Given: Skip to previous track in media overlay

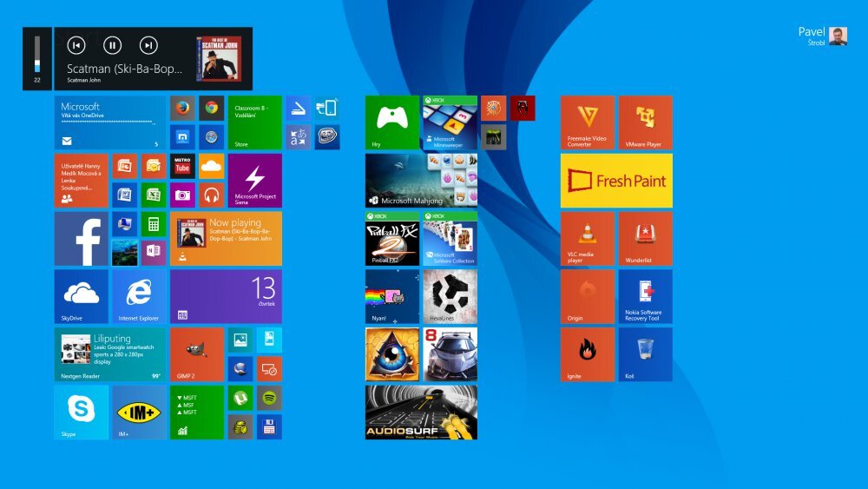Looking at the screenshot, I should [76, 45].
